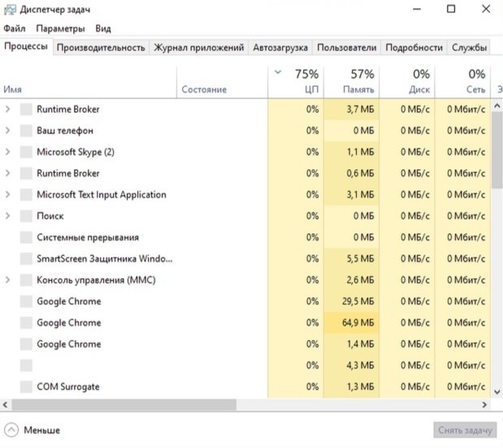
Task: Open the Файл menu
Action: point(15,28)
